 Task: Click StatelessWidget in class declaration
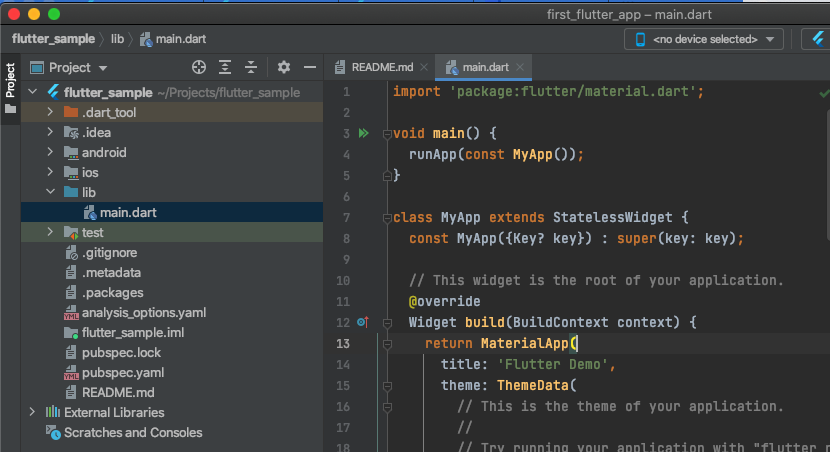click(x=612, y=218)
